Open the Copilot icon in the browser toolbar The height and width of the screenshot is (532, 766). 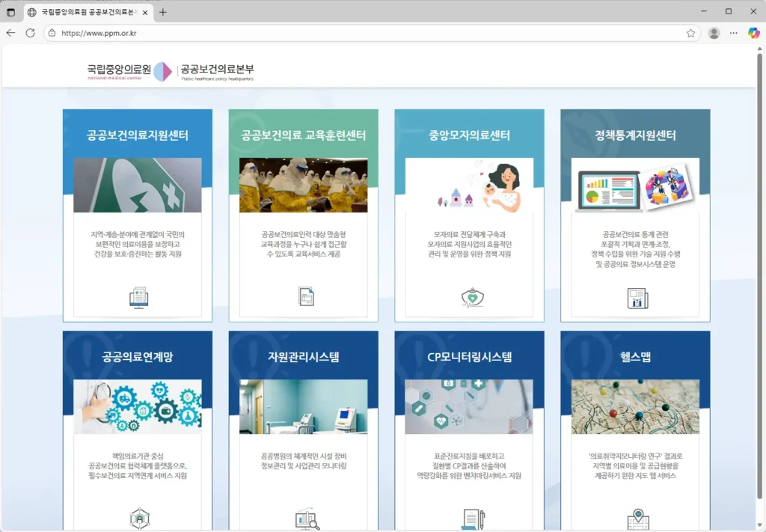tap(753, 33)
